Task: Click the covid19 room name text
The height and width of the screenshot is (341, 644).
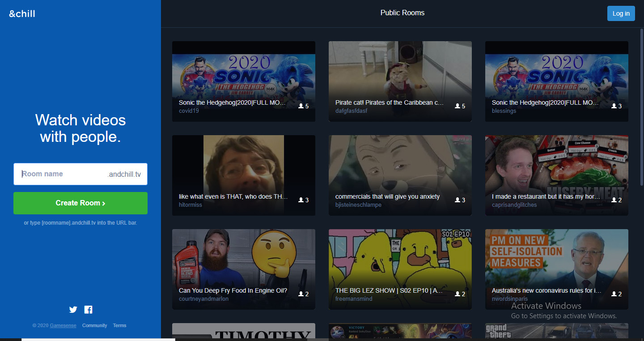Action: click(189, 111)
